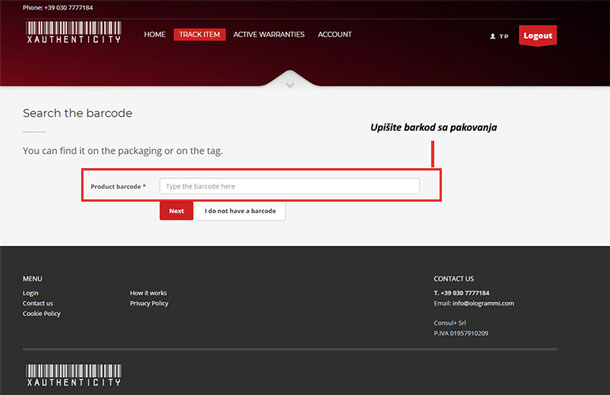Click the XAuthenticity logo in the footer
The image size is (610, 395).
pyautogui.click(x=74, y=375)
